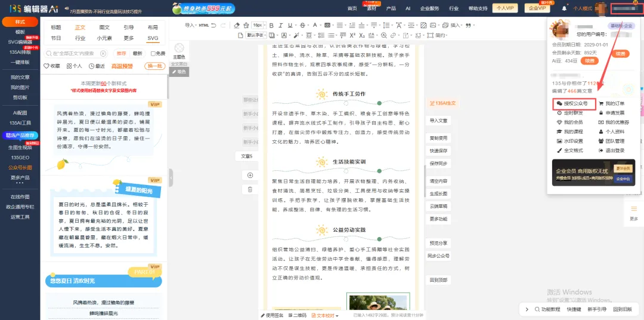
Task: Click 同步公众号 button
Action: [x=438, y=256]
